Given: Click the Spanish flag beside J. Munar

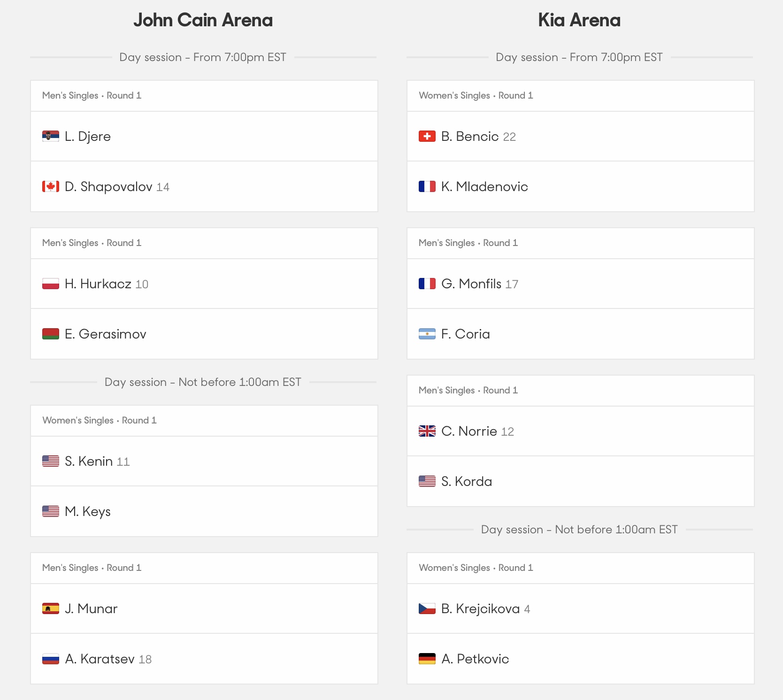Looking at the screenshot, I should click(x=51, y=608).
